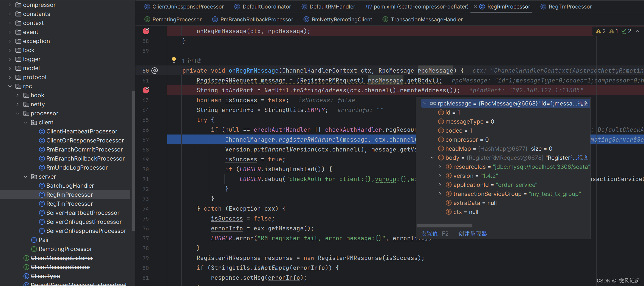
Task: Expand the hook folder
Action: pos(18,95)
